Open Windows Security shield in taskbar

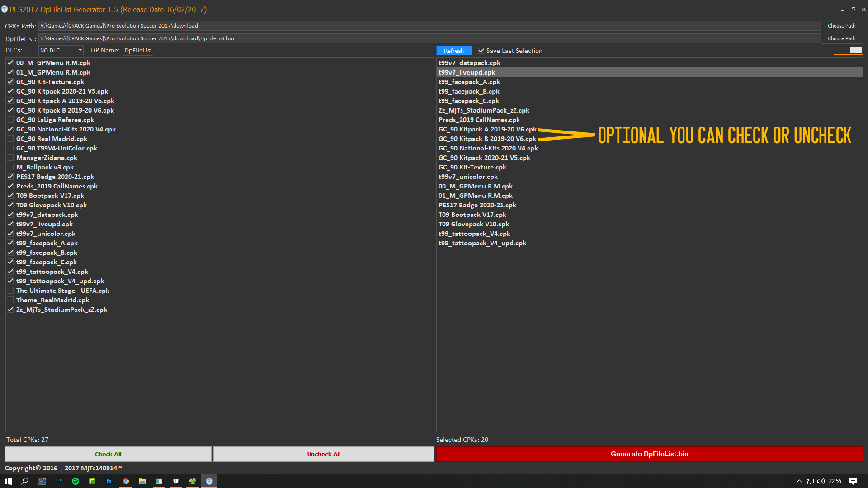(176, 481)
